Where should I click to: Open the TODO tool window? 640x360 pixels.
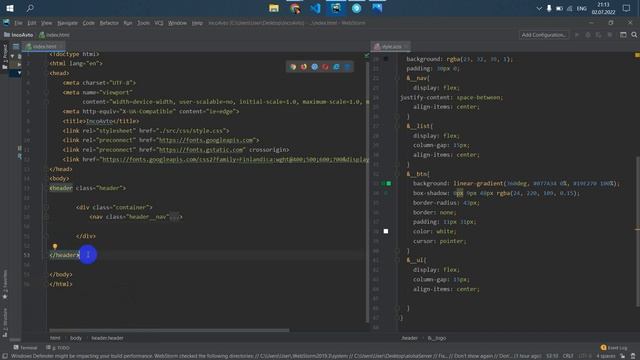point(58,348)
